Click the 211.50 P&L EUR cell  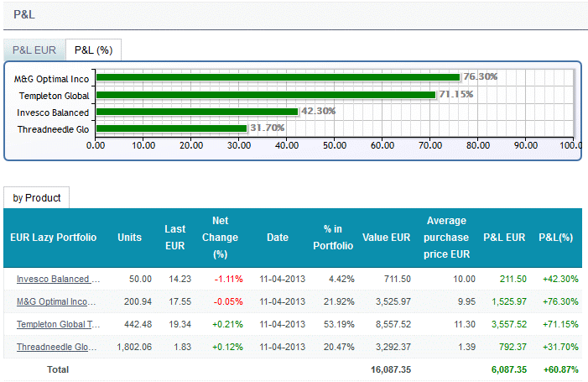point(513,279)
